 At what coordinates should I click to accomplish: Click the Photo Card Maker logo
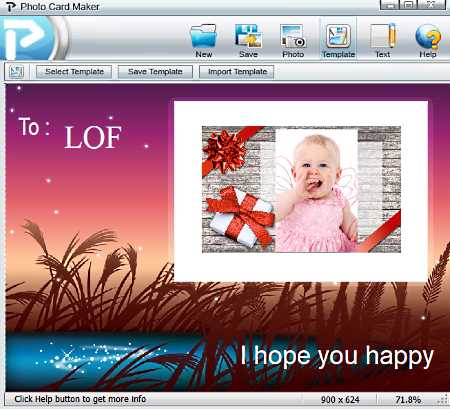(32, 38)
